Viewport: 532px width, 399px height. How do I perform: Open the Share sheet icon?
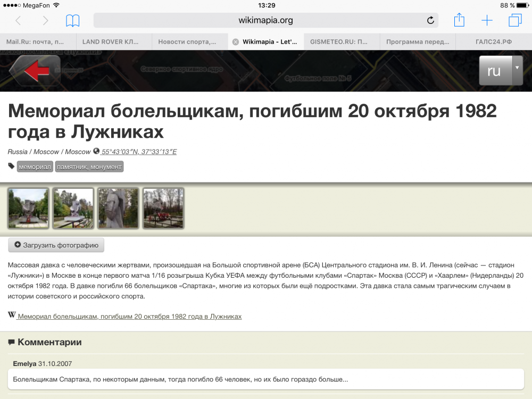(x=459, y=21)
